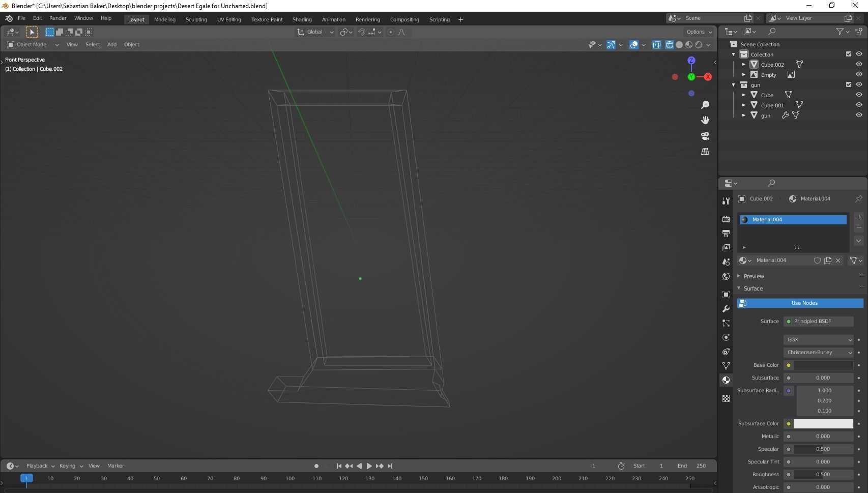Screen dimensions: 868x493
Task: Toggle visibility of the gun collection
Action: coord(859,85)
